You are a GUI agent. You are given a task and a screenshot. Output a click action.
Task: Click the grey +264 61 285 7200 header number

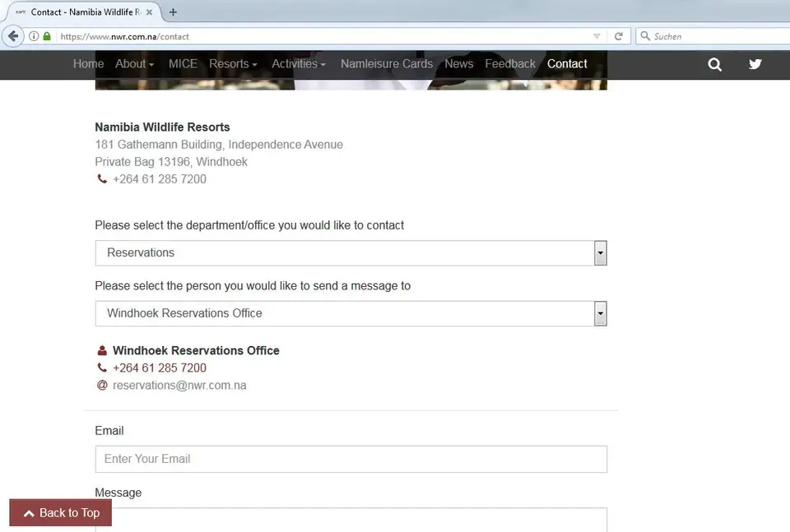(x=159, y=179)
